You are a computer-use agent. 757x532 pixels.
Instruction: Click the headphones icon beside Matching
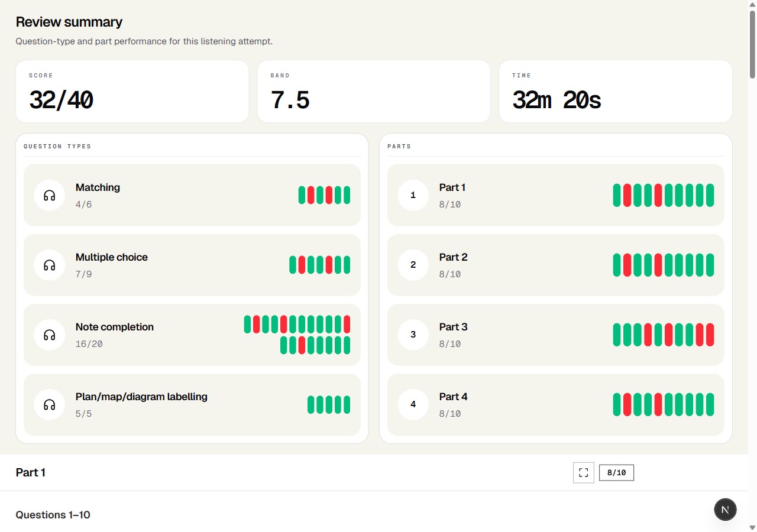tap(50, 195)
